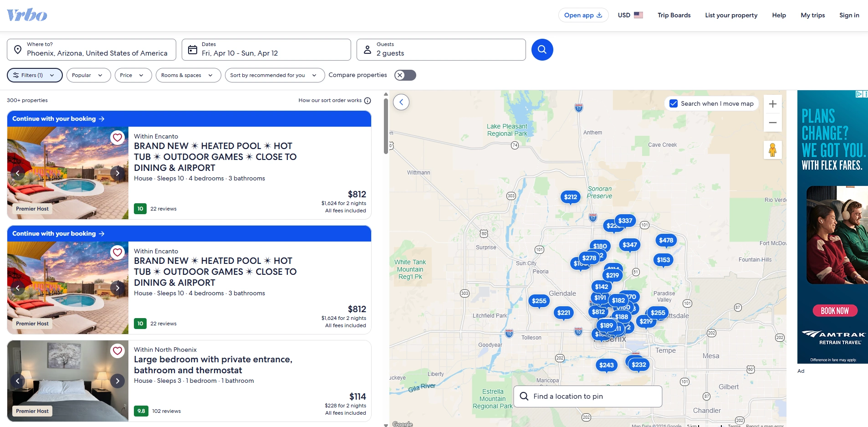
Task: Select the $182 map price pin
Action: pos(618,300)
